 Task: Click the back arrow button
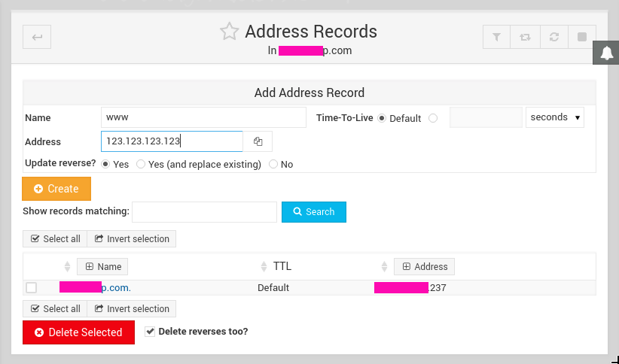point(38,36)
